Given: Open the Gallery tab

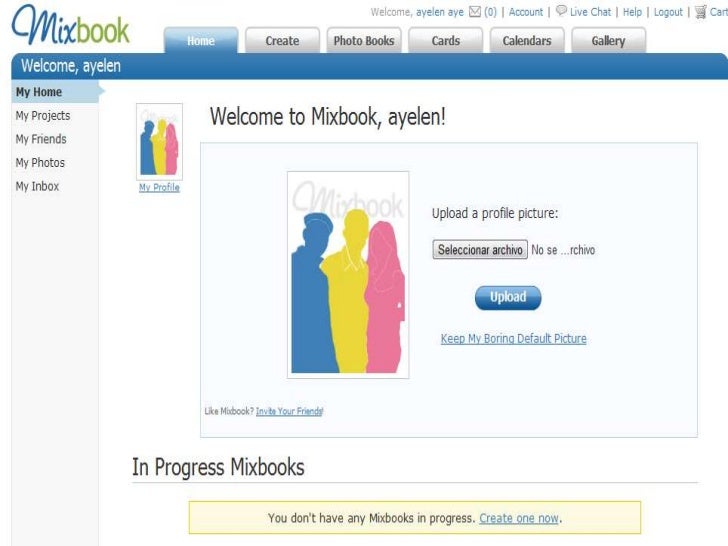Looking at the screenshot, I should pyautogui.click(x=609, y=40).
